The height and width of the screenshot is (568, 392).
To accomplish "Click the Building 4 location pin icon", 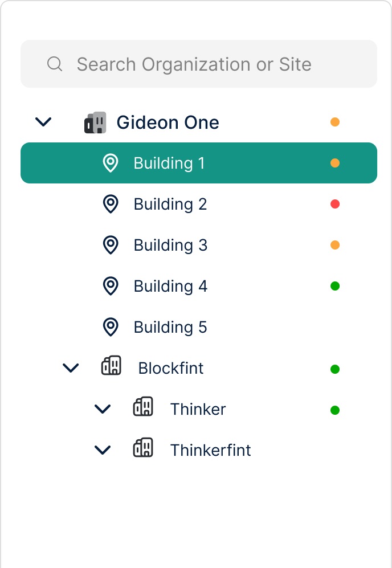I will click(x=111, y=286).
